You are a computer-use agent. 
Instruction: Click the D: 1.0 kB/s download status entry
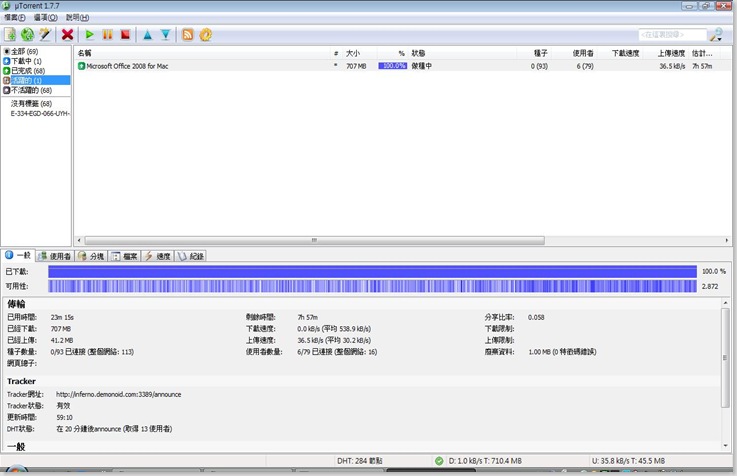click(485, 461)
